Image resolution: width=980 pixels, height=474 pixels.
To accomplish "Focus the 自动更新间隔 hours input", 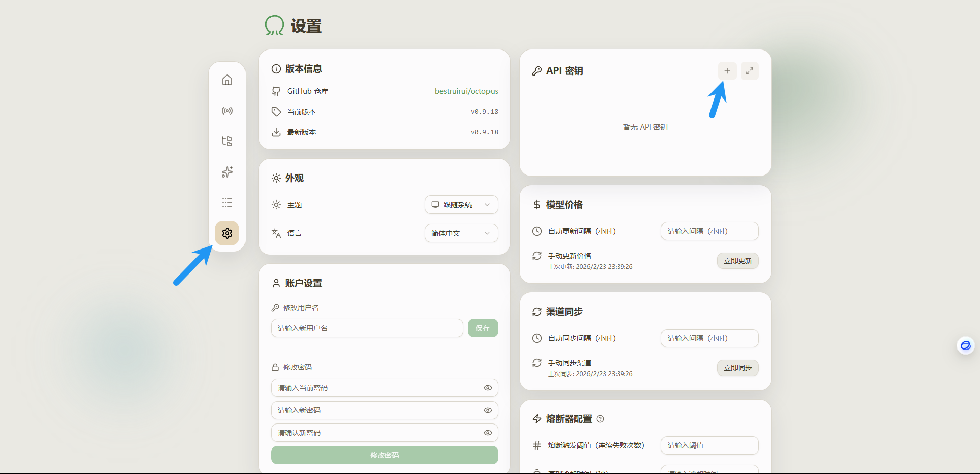I will pos(709,231).
